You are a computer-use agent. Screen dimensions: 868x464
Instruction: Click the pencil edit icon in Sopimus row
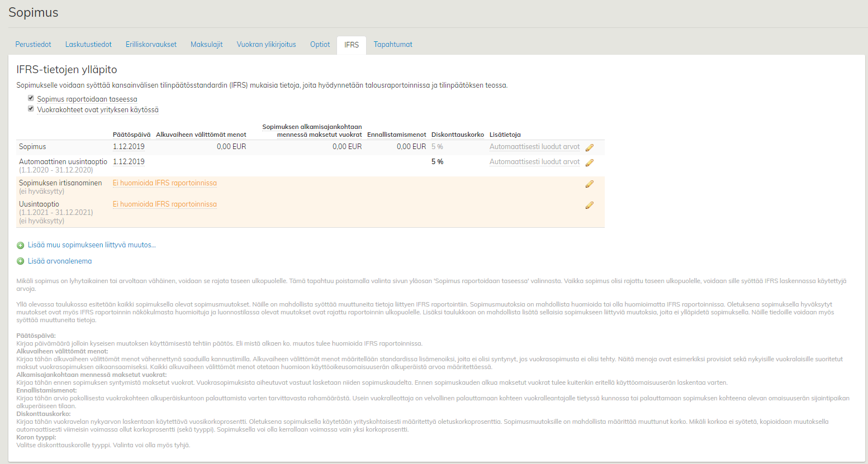pos(589,147)
